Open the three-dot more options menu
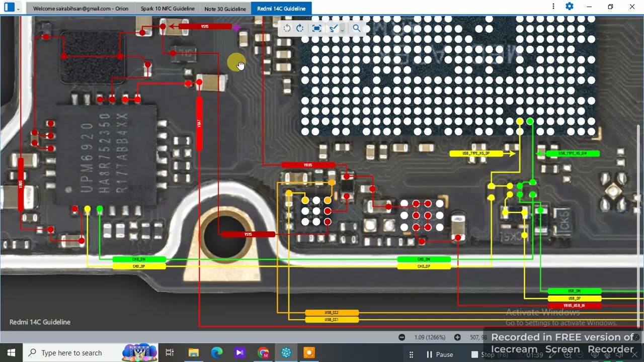The image size is (644, 362). 553,7
